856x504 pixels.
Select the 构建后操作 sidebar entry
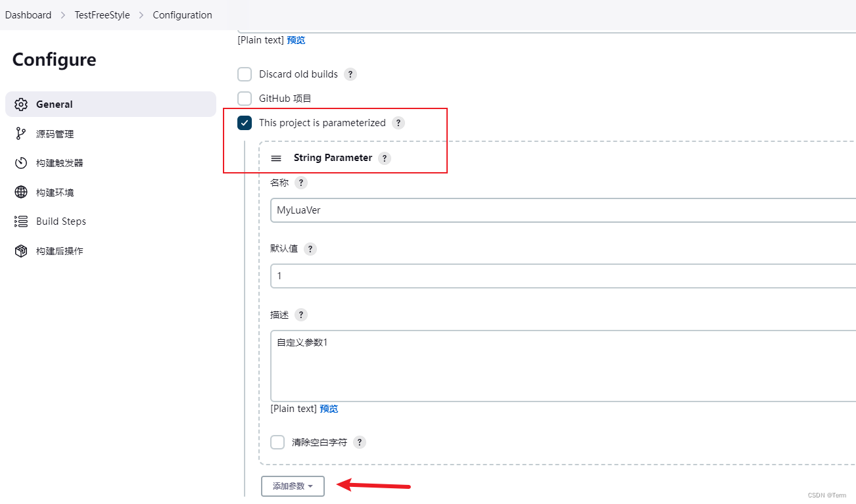[59, 250]
